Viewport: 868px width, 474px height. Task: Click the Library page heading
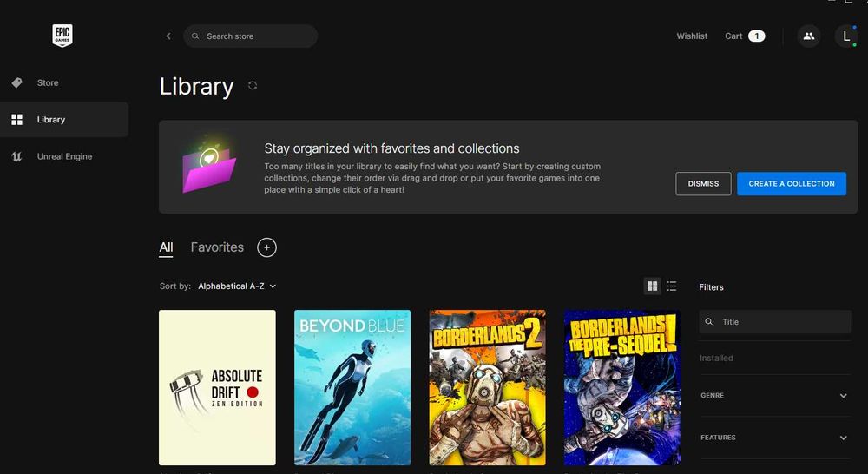coord(196,87)
